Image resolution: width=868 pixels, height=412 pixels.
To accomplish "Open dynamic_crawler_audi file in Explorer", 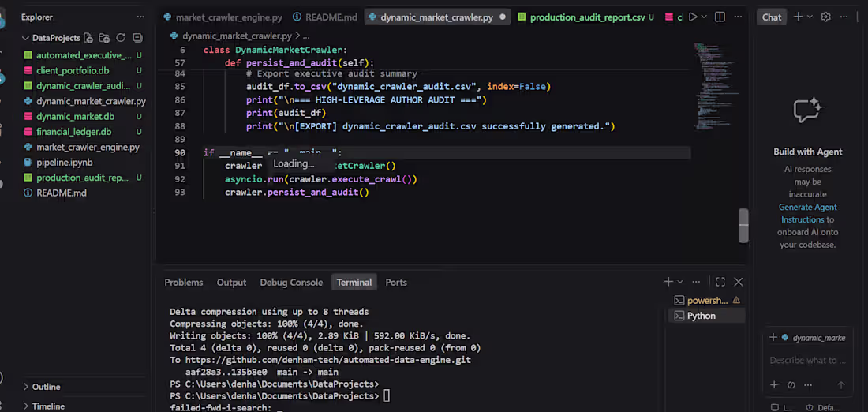I will coord(83,86).
